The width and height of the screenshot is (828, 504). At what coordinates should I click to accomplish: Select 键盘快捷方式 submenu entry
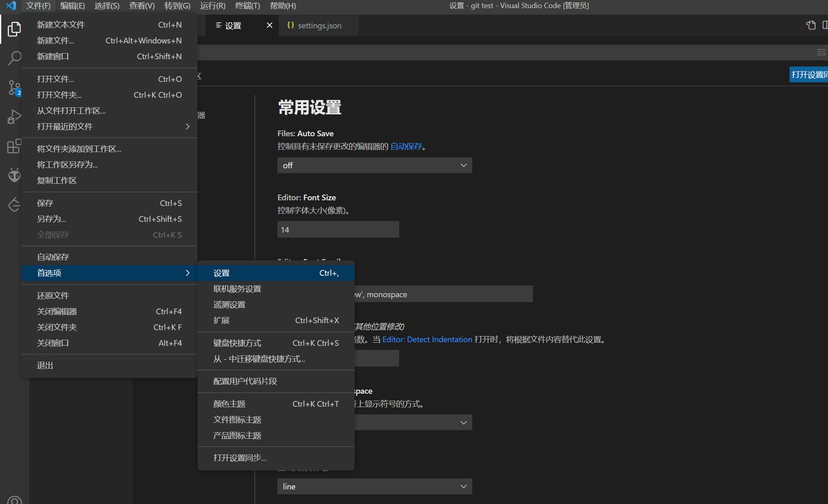tap(276, 343)
